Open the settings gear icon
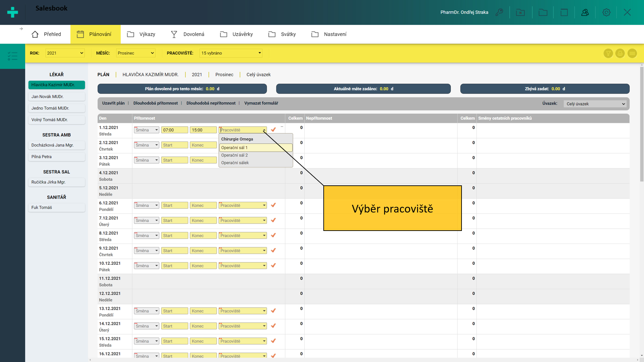 pos(606,12)
